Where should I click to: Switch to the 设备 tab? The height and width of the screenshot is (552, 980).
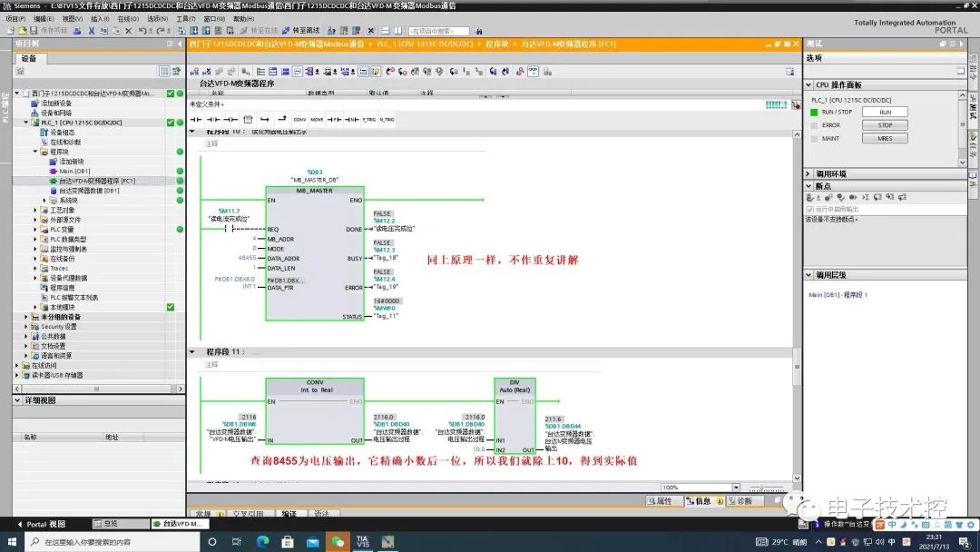click(x=29, y=58)
